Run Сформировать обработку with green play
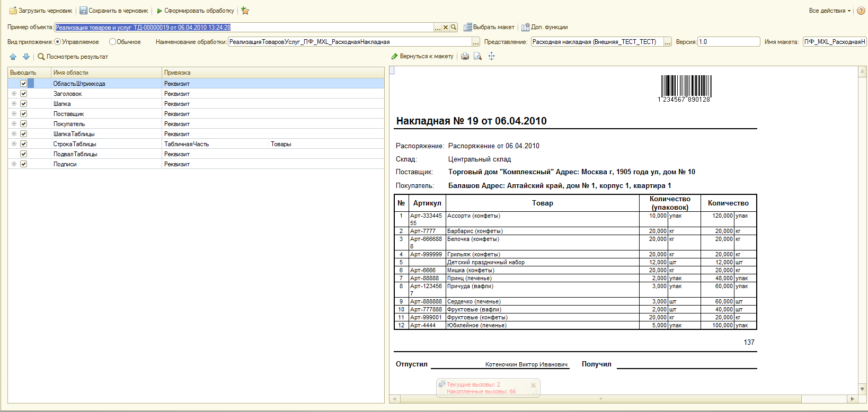 click(195, 11)
